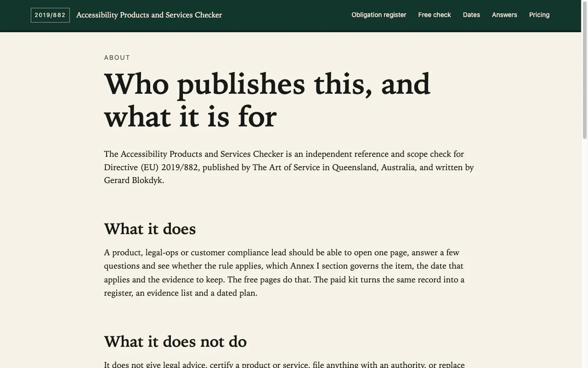The image size is (588, 368).
Task: Click the paragraph starting "A product, legal-ops"
Action: point(284,273)
